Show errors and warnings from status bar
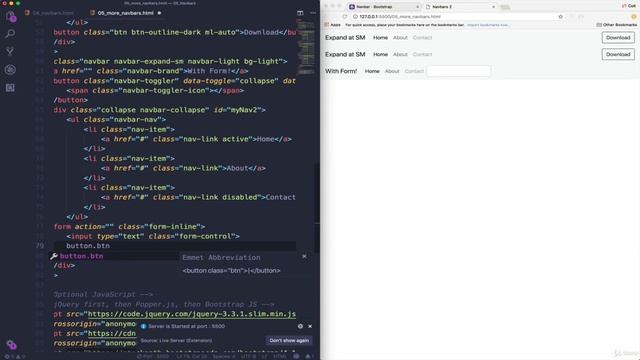This screenshot has height=360, width=640. point(14,356)
